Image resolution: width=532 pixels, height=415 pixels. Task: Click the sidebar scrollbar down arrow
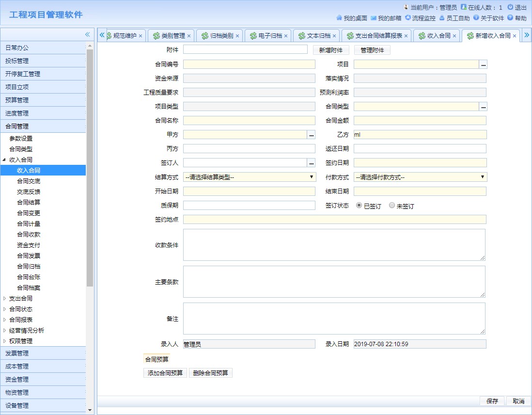coord(90,410)
